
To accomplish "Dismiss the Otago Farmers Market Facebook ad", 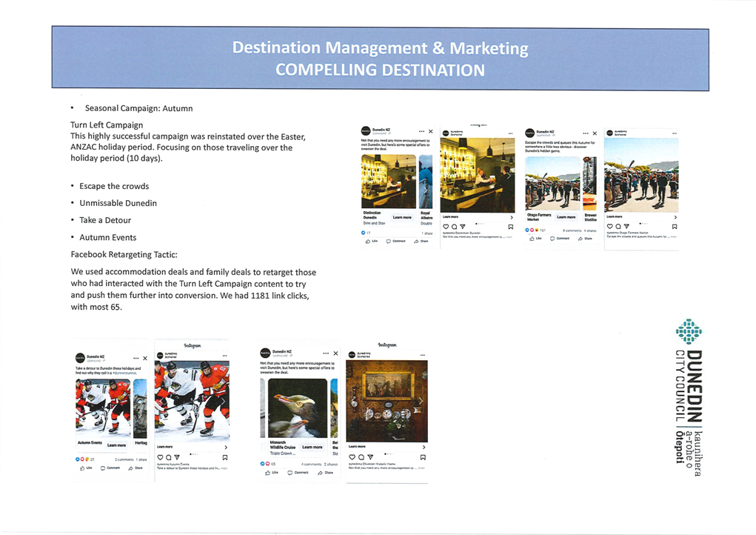I will point(595,133).
